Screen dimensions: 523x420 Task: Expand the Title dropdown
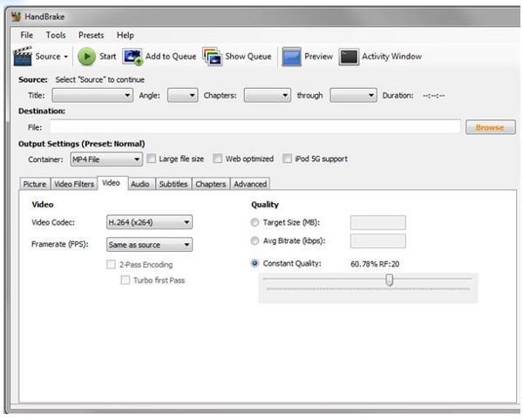click(x=92, y=95)
